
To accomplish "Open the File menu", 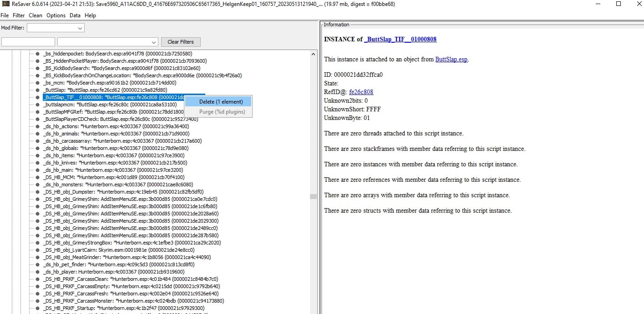I will pyautogui.click(x=5, y=15).
